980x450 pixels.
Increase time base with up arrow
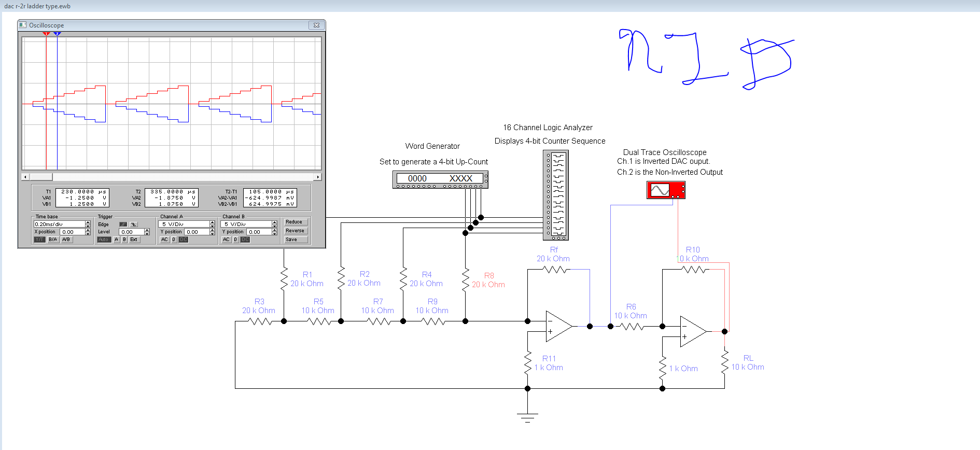click(x=88, y=222)
